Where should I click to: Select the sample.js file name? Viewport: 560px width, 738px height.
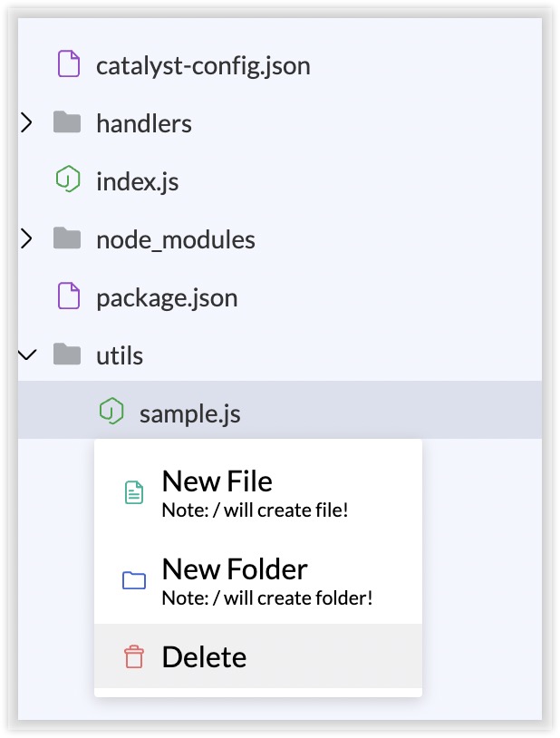[x=190, y=414]
